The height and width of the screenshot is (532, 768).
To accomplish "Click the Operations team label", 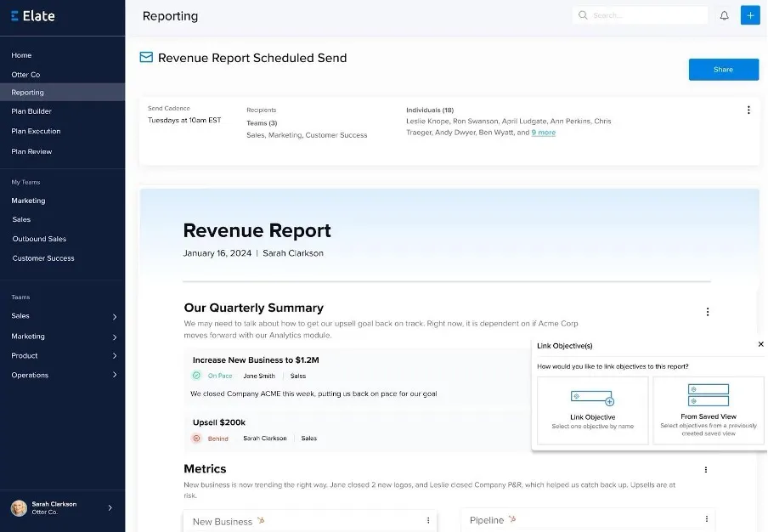I will click(x=30, y=375).
